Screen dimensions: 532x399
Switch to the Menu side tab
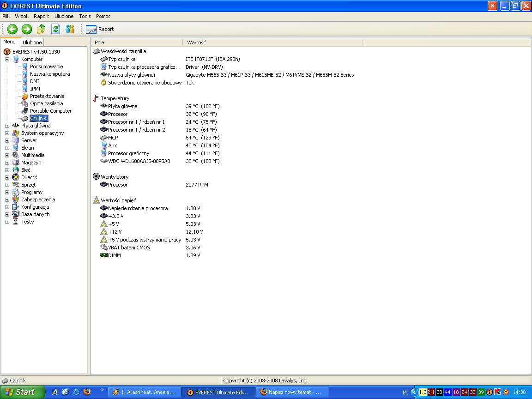pos(10,42)
